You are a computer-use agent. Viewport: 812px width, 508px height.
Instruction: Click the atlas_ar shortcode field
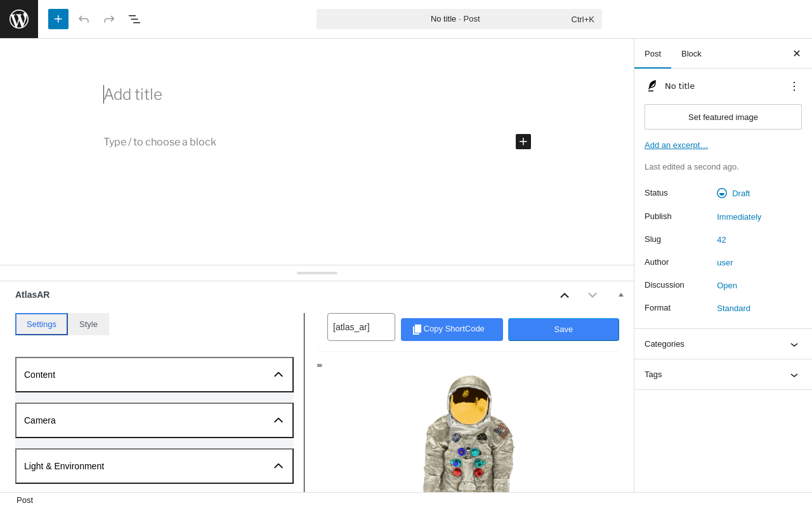coord(361,327)
